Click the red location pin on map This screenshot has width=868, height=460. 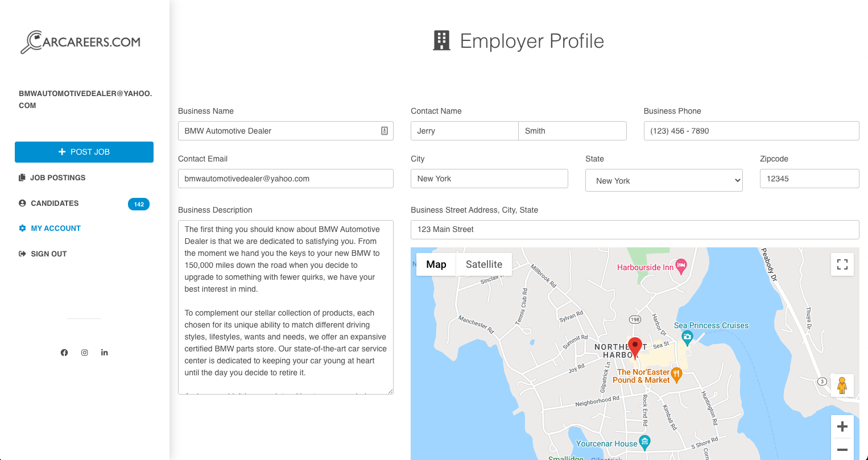pos(635,347)
